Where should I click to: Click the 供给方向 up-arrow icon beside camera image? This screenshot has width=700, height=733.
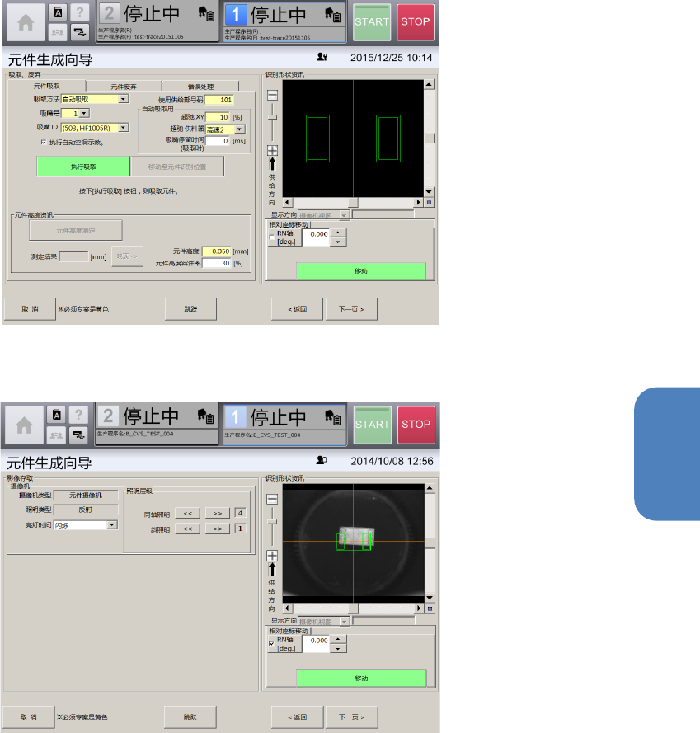[x=272, y=570]
